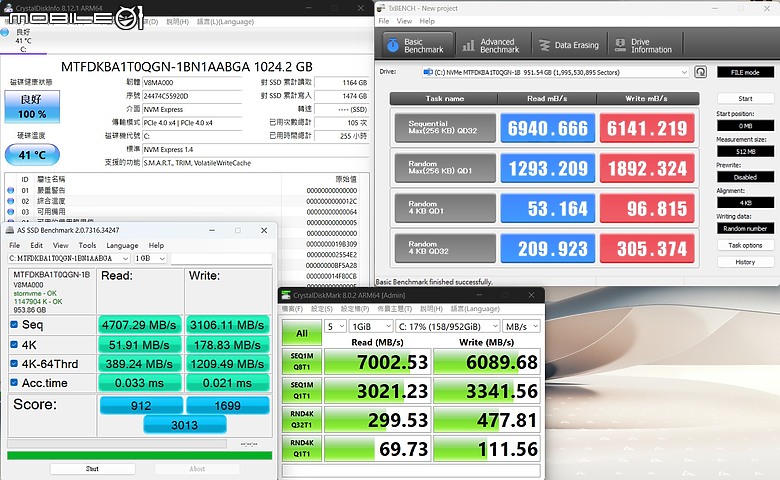Click Random 4 KB QD32 task button
Image resolution: width=780 pixels, height=480 pixels.
pos(445,248)
